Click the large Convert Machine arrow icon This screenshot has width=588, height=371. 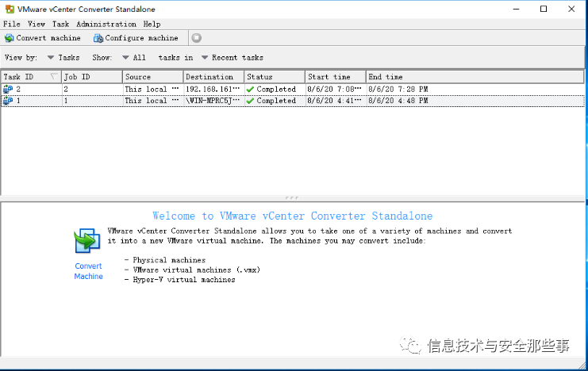[x=87, y=240]
